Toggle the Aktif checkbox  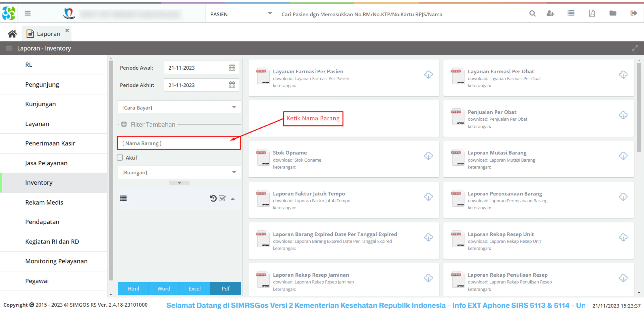[x=120, y=158]
